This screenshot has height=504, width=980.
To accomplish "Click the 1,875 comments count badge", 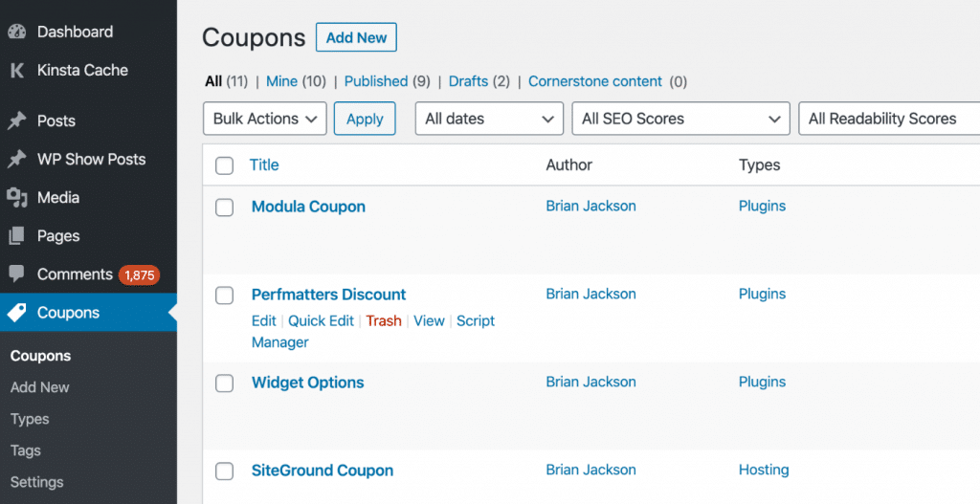I will pos(140,274).
